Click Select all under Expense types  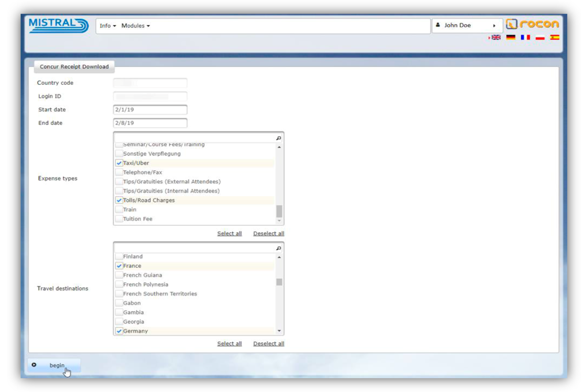tap(229, 233)
